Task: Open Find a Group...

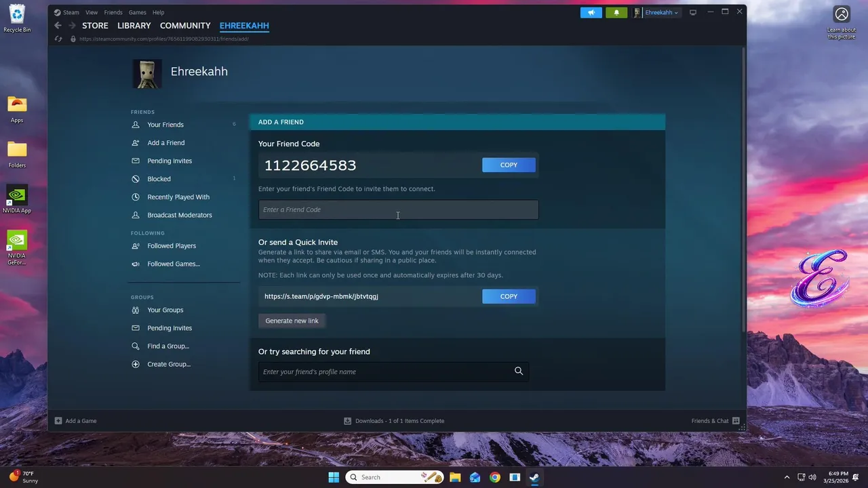Action: point(168,346)
